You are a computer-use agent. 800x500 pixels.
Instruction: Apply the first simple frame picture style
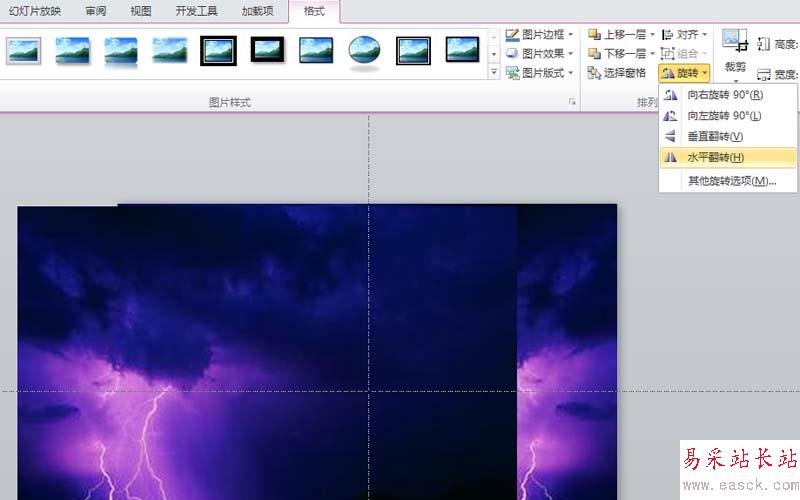point(23,51)
